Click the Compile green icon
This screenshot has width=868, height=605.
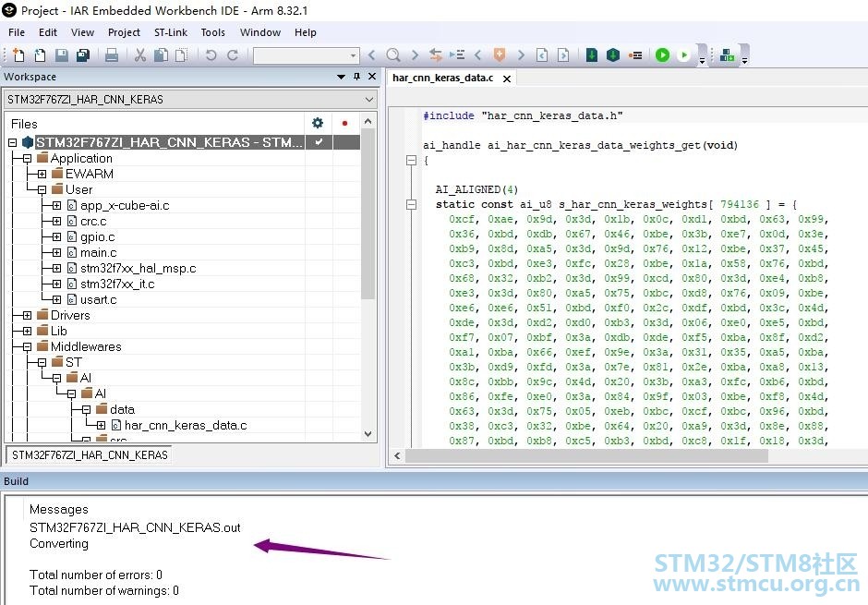[x=592, y=54]
